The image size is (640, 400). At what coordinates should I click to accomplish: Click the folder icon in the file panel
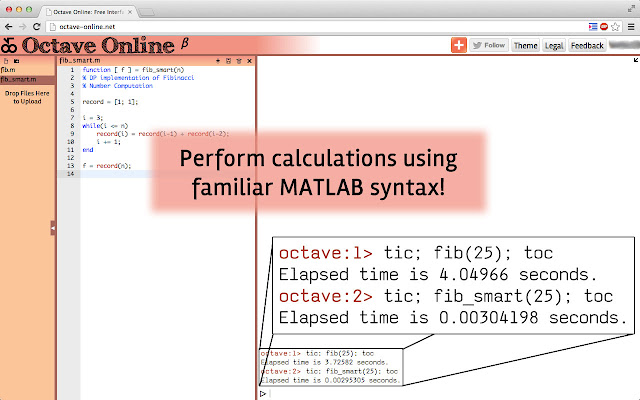tap(16, 61)
